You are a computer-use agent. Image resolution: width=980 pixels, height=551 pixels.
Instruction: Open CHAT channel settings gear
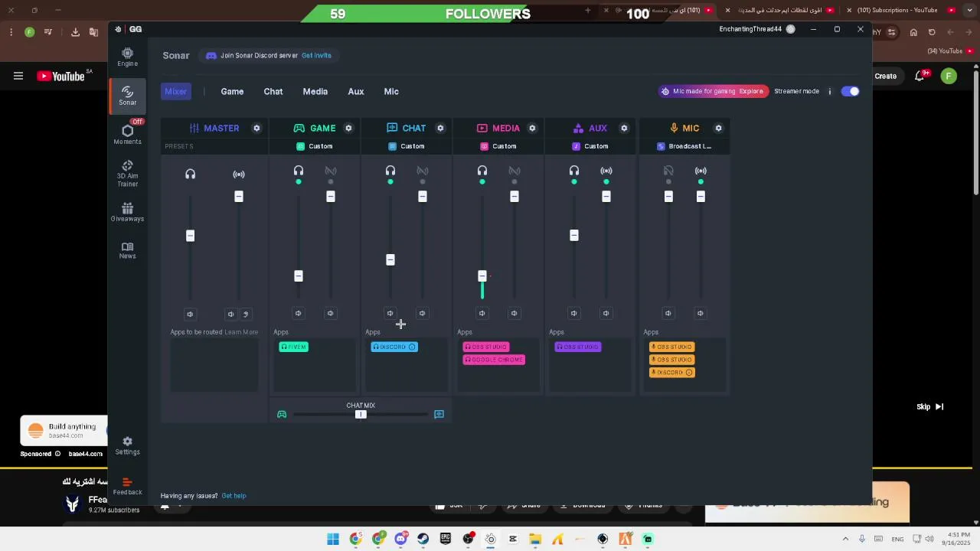[440, 128]
